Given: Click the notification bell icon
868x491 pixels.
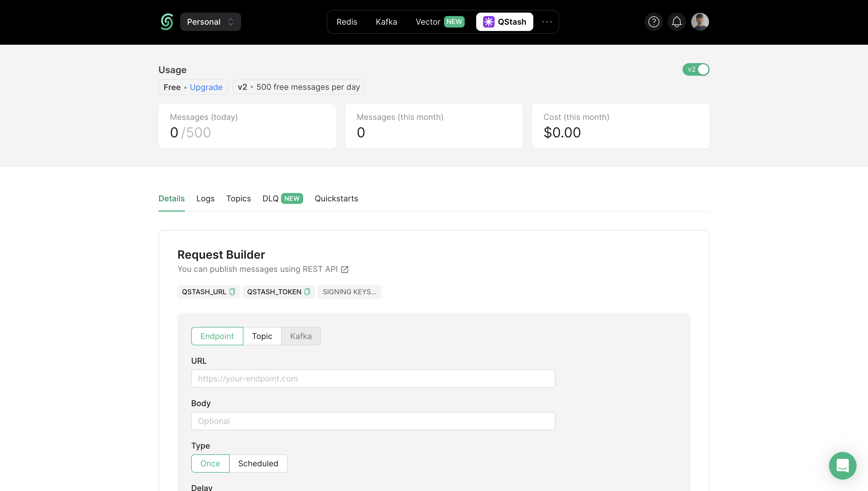Looking at the screenshot, I should pos(677,22).
